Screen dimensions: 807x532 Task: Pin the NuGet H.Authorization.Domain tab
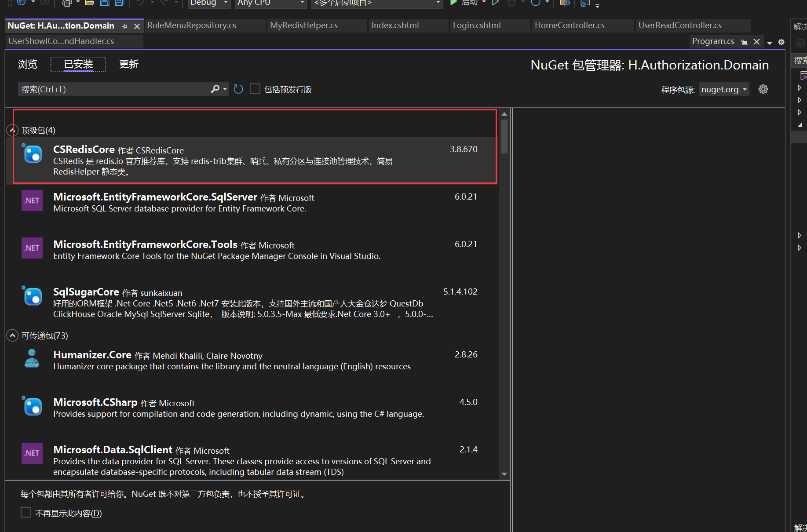(x=124, y=26)
